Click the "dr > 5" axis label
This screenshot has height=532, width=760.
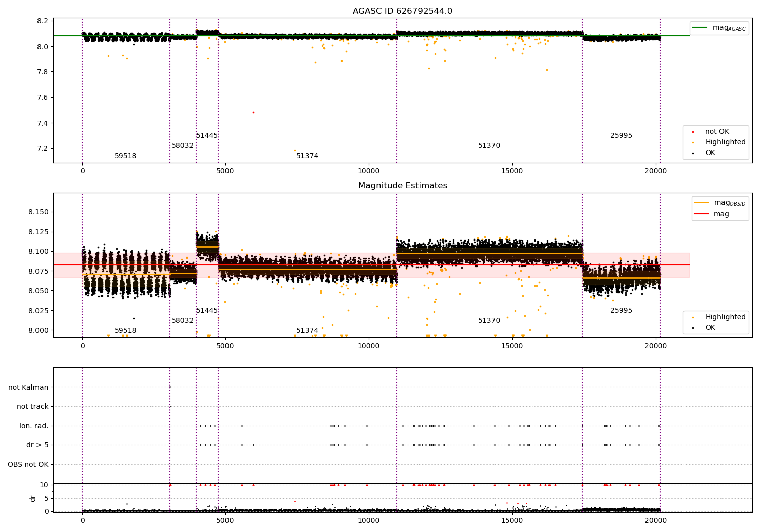(37, 445)
